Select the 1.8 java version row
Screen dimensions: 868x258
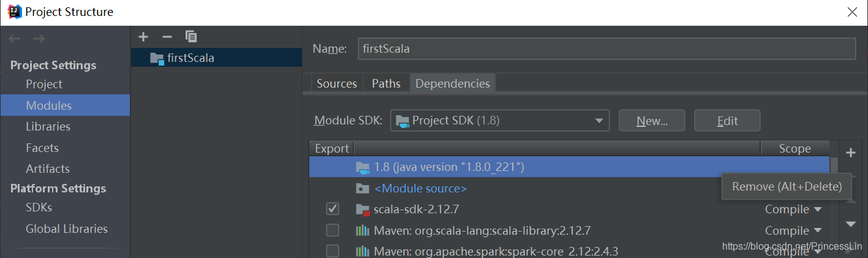pyautogui.click(x=570, y=167)
